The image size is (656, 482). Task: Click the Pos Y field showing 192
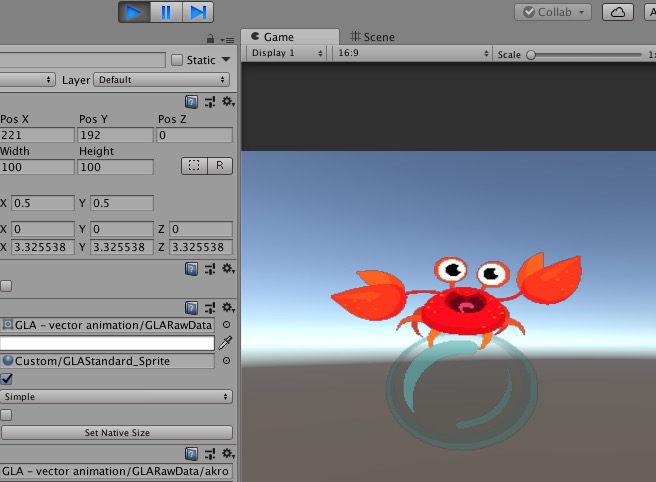(x=115, y=135)
